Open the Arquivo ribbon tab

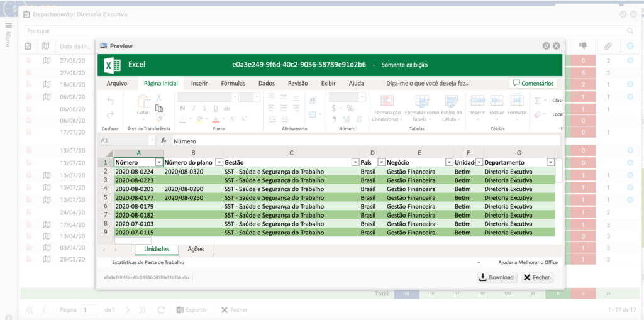tap(116, 84)
